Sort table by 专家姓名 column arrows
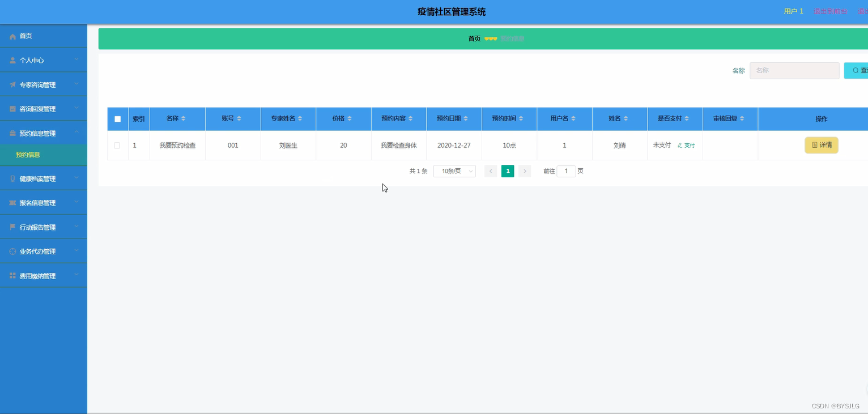Viewport: 868px width, 414px height. click(300, 118)
